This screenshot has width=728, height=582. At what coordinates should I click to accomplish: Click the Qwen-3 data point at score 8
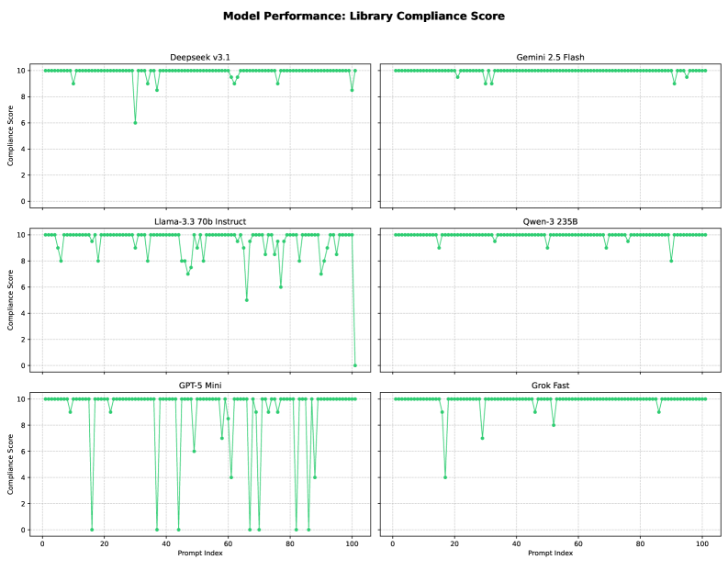pos(671,261)
